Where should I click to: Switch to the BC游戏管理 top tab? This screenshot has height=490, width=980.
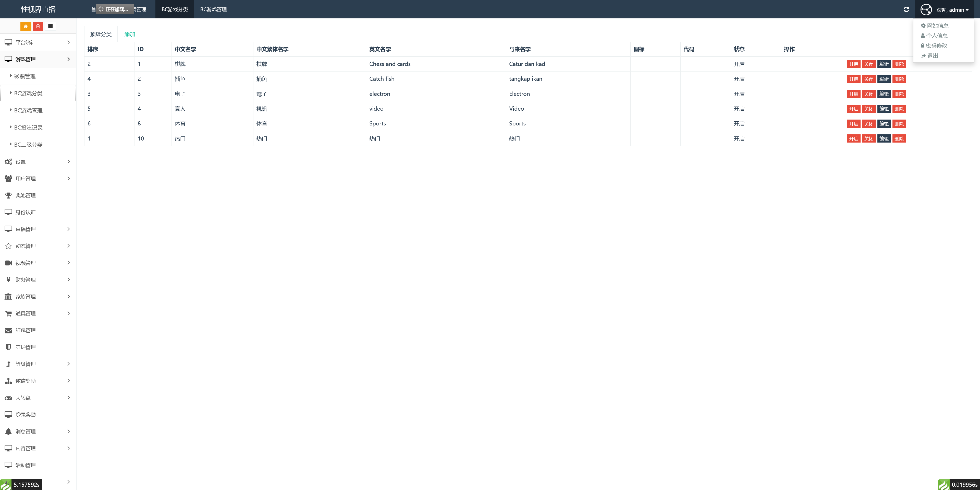213,9
